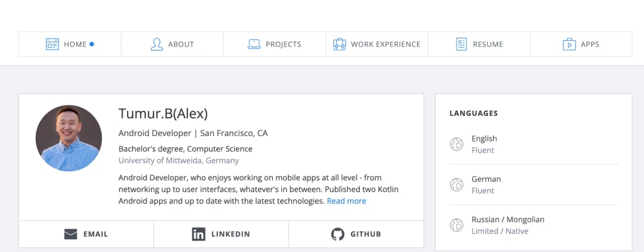This screenshot has height=252, width=644.
Task: Click the Apps play-store icon
Action: [x=569, y=44]
